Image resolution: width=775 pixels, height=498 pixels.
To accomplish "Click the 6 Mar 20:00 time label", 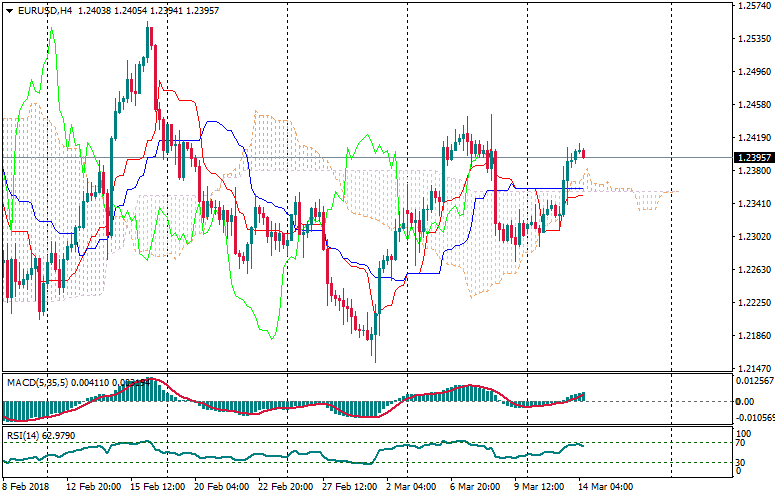I will pyautogui.click(x=472, y=487).
